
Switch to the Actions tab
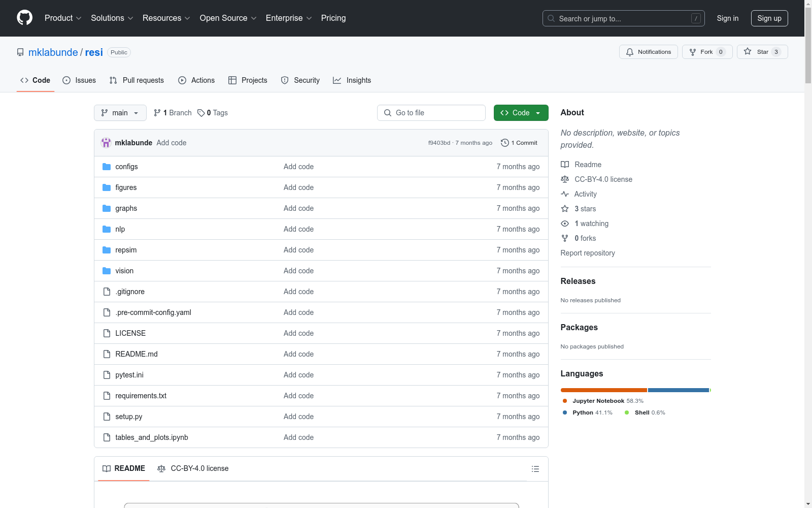(196, 80)
